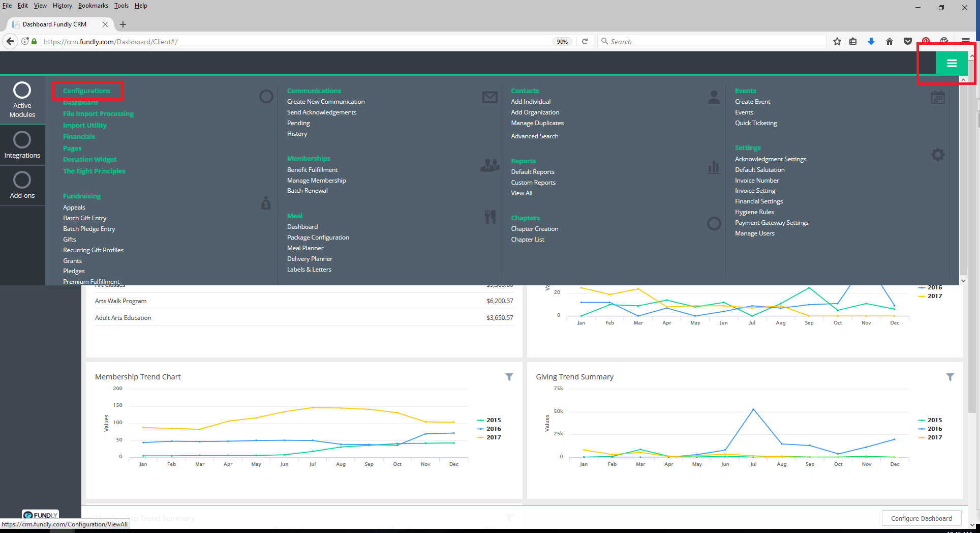The height and width of the screenshot is (533, 980).
Task: Open the Active Modules sidebar section
Action: [x=22, y=100]
